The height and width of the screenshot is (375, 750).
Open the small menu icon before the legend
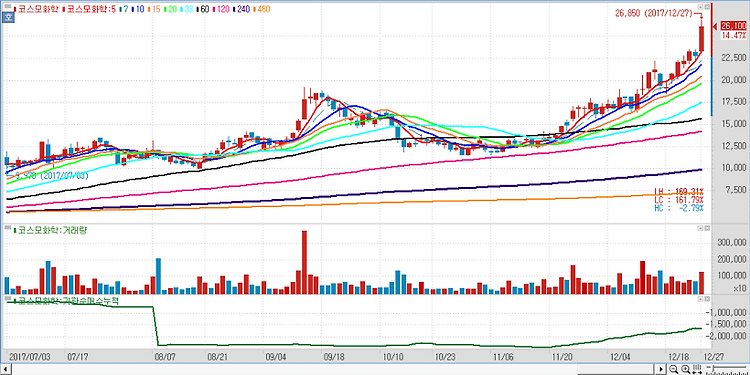pyautogui.click(x=8, y=6)
